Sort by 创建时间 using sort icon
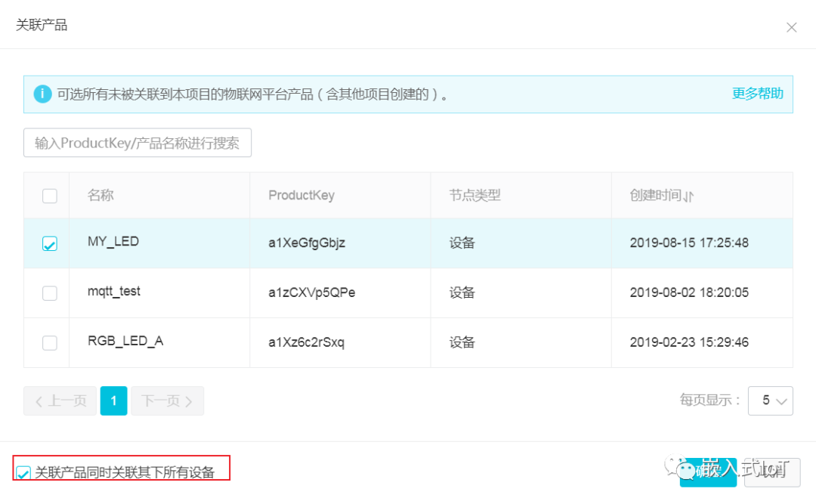This screenshot has width=816, height=504. (x=688, y=196)
